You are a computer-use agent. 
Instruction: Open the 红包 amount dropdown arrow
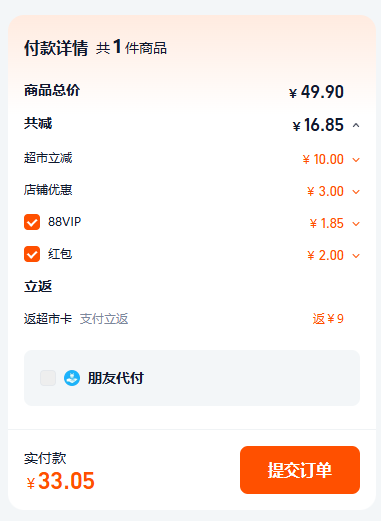[x=356, y=256]
